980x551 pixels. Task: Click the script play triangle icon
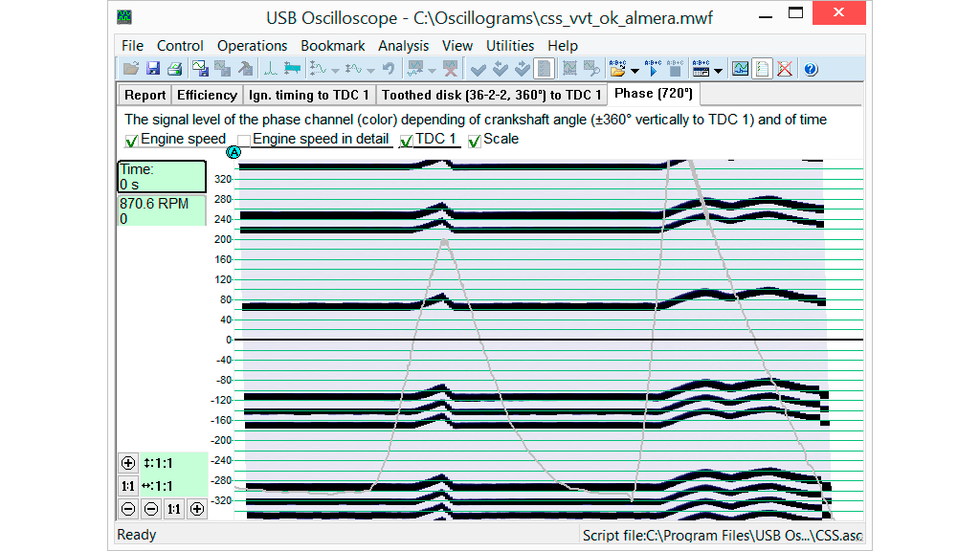pyautogui.click(x=654, y=69)
